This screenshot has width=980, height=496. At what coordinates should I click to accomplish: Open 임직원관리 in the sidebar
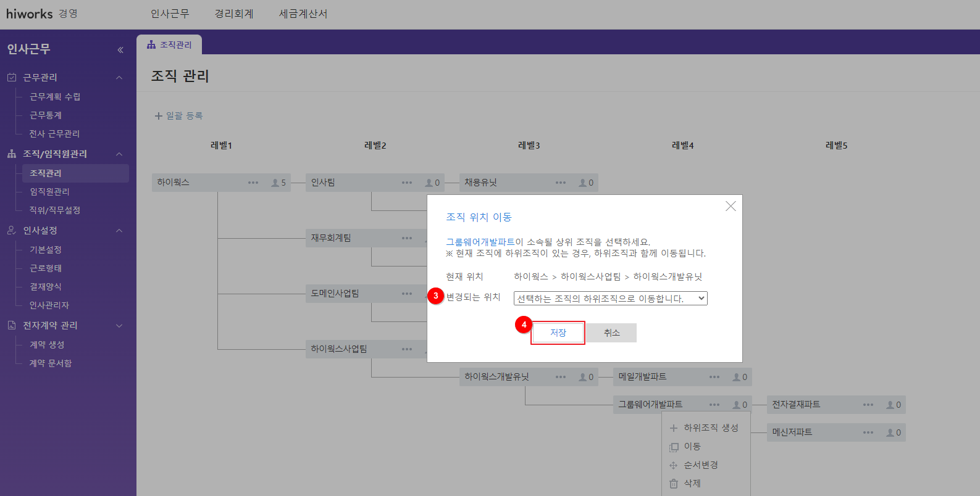pyautogui.click(x=50, y=192)
